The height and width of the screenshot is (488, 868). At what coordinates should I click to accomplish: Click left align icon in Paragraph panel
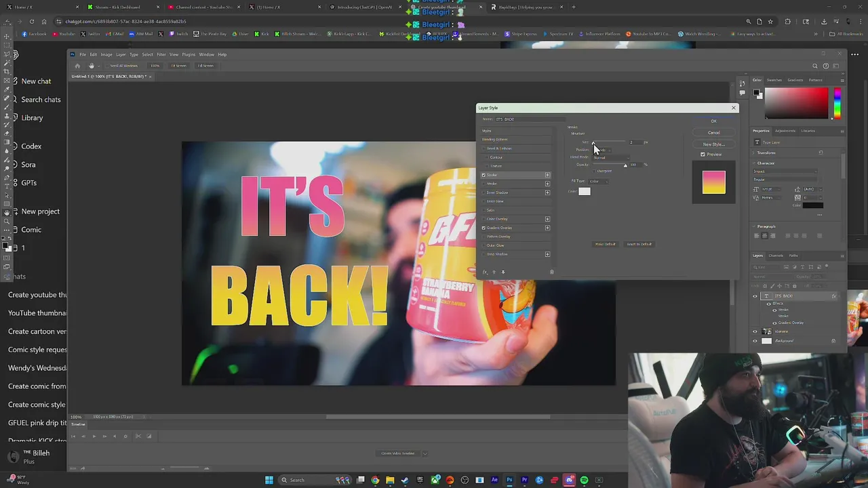pos(757,236)
